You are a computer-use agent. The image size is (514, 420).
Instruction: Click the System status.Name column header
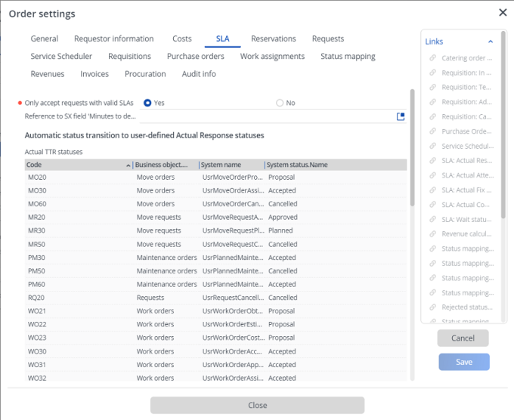click(x=297, y=165)
